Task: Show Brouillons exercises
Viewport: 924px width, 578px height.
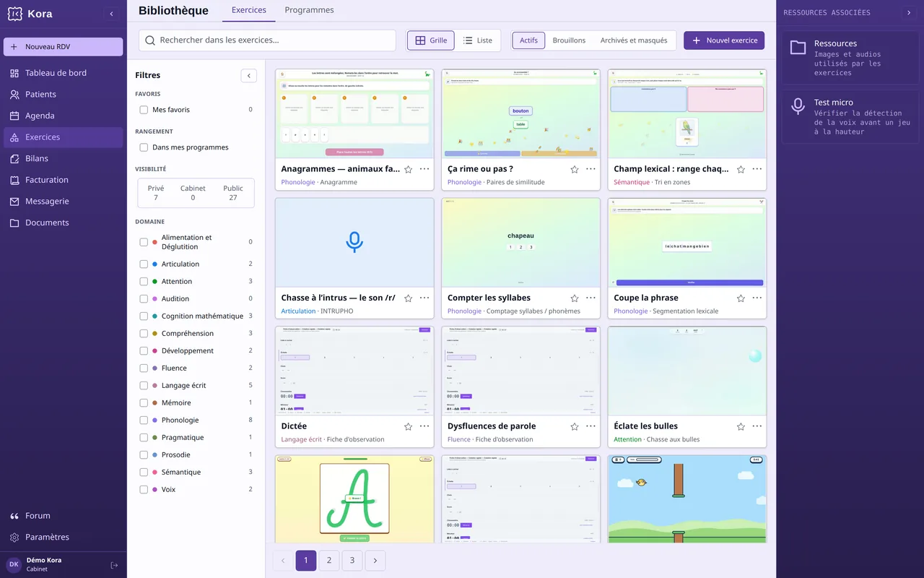Action: click(569, 40)
